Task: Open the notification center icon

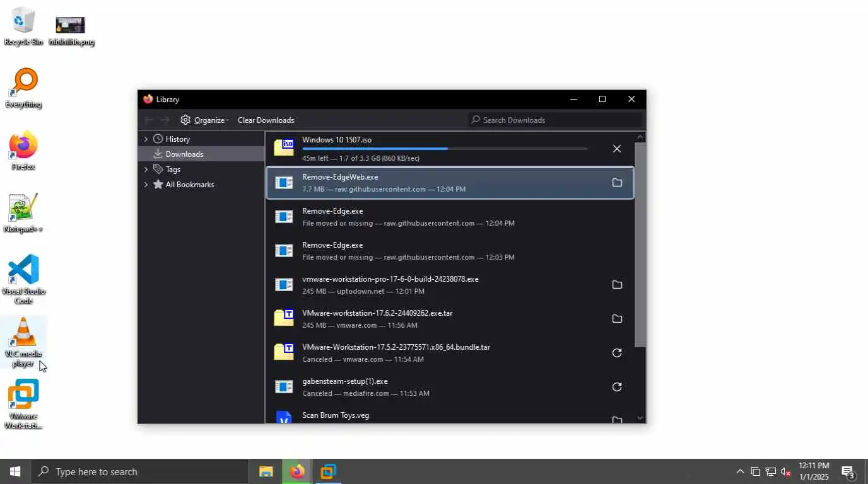Action: pyautogui.click(x=848, y=471)
